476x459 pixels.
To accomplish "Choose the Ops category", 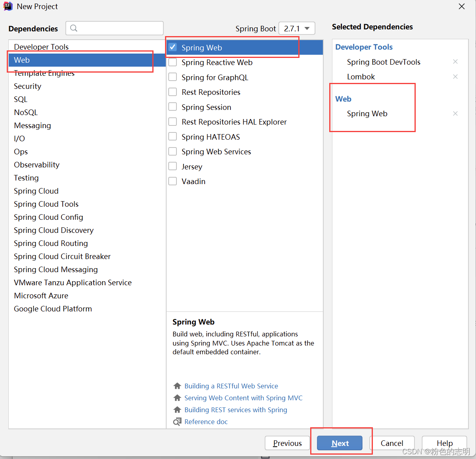I will [x=87, y=152].
